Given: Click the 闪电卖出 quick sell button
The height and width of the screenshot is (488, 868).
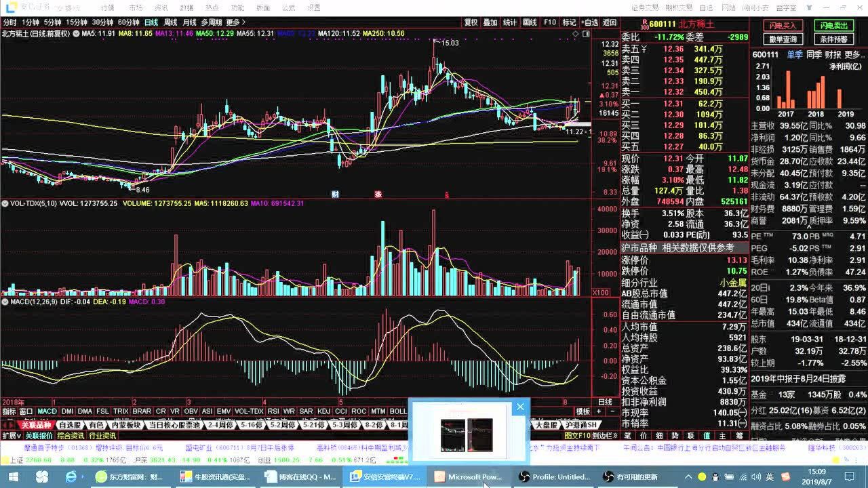Looking at the screenshot, I should pos(834,26).
